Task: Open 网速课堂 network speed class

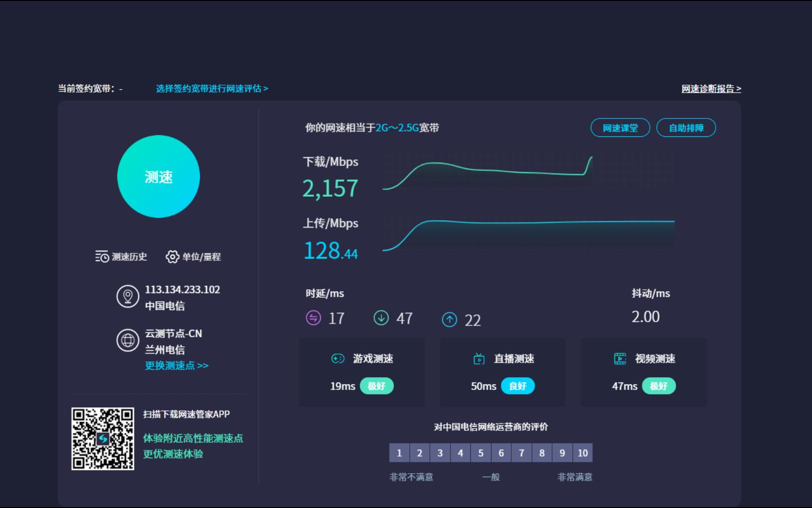Action: pyautogui.click(x=620, y=127)
